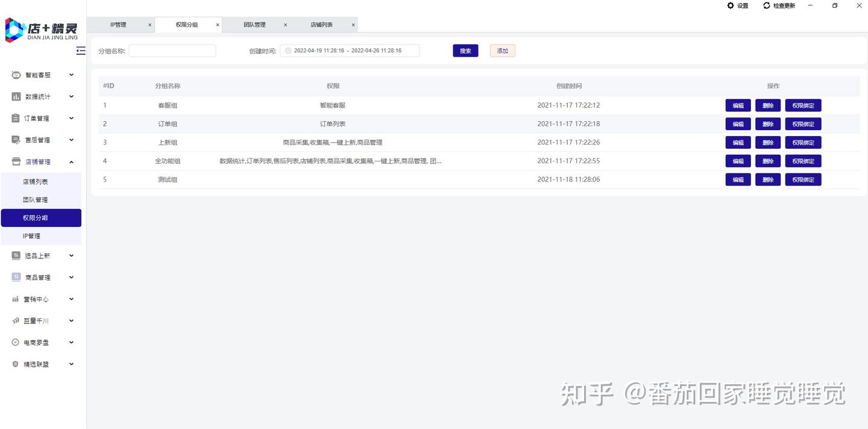Click the 数据统计 chart icon
Screen dimensions: 868x429
pos(16,97)
